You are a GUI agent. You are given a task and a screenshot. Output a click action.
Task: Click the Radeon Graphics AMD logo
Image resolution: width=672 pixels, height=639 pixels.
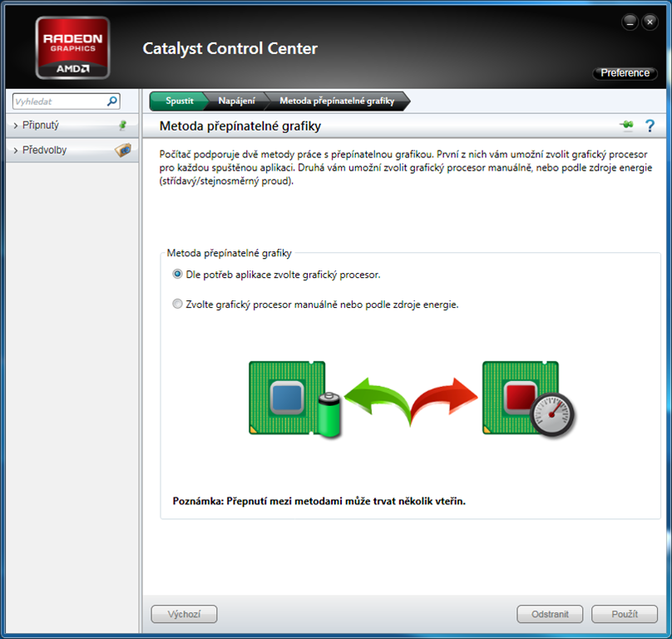[72, 49]
